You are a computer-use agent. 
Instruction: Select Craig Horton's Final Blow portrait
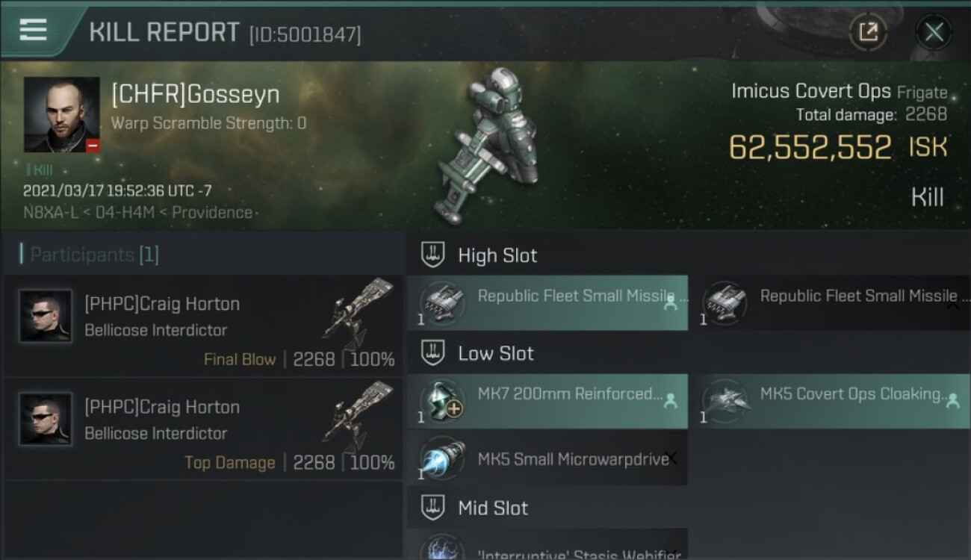pyautogui.click(x=46, y=316)
